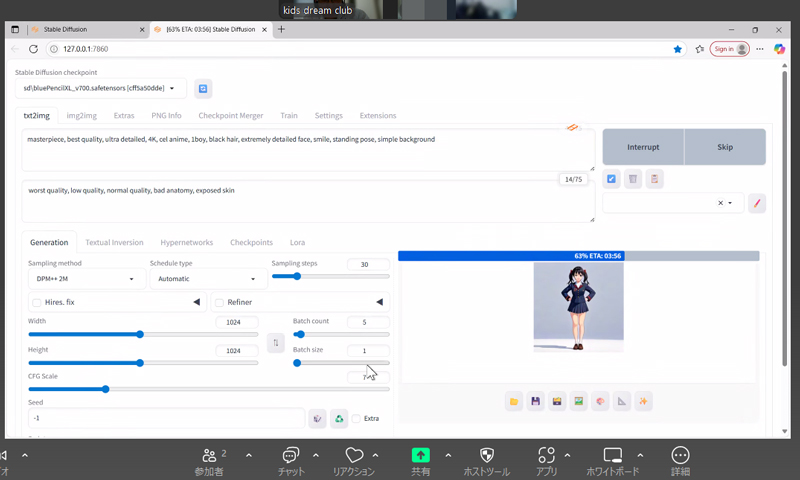Screen dimensions: 800x480
Task: Open the Sampling method dropdown
Action: pyautogui.click(x=85, y=279)
